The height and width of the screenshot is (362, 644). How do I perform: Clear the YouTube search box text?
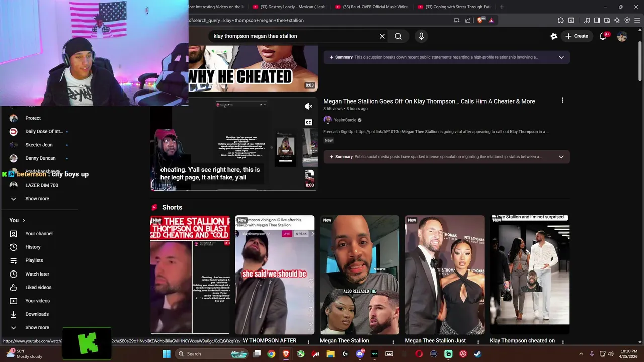pyautogui.click(x=382, y=36)
